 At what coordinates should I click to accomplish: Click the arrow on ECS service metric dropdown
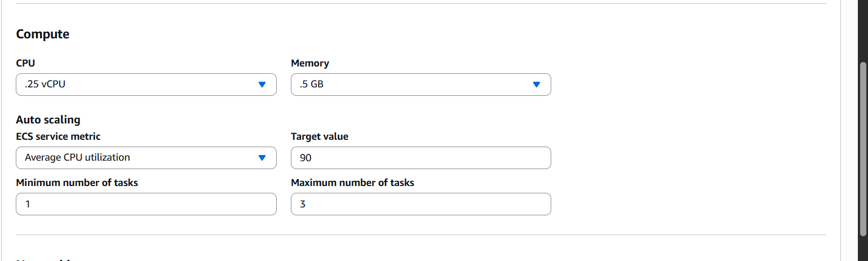(262, 158)
